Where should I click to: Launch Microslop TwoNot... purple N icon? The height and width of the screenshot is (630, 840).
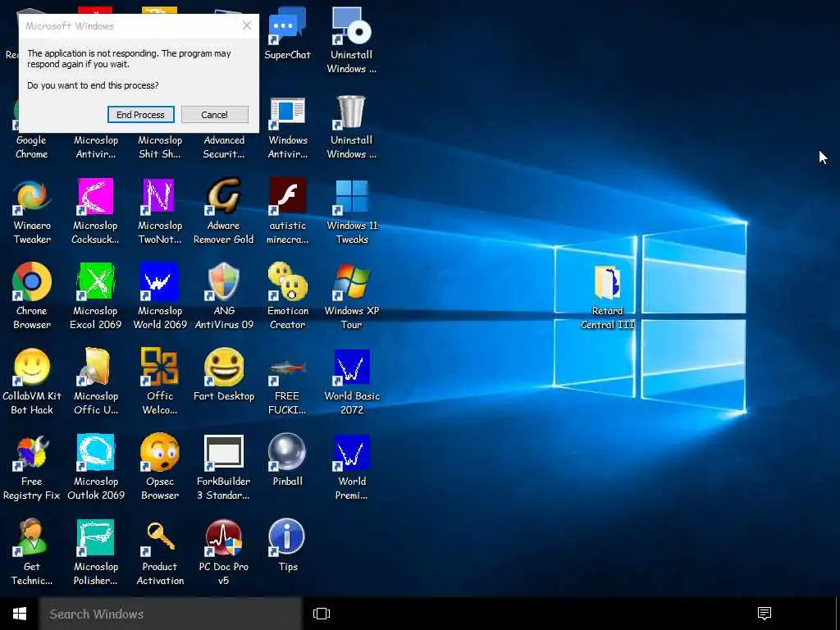click(160, 212)
